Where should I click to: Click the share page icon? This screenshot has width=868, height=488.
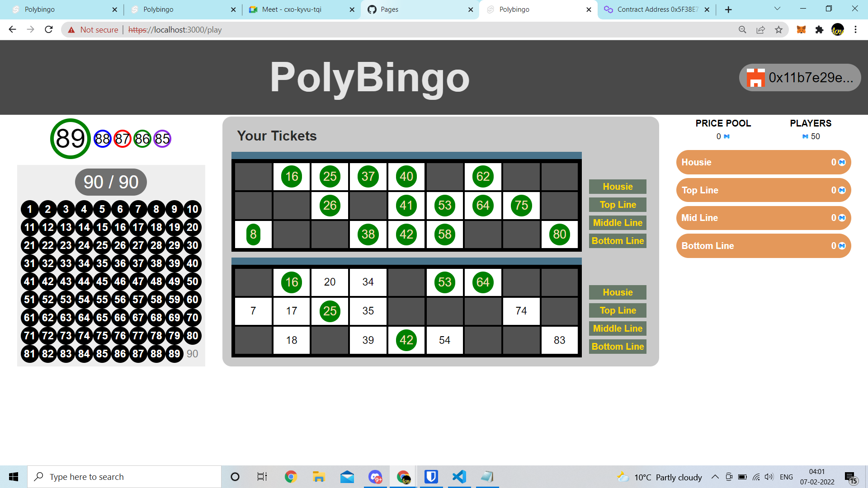[760, 30]
